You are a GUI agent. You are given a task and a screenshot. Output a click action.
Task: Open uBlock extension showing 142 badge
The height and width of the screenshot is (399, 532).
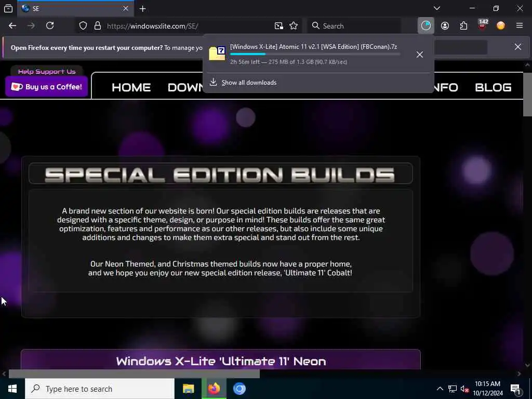(483, 25)
